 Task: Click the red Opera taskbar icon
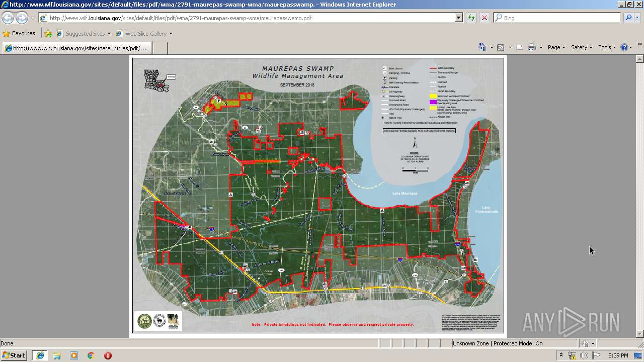pyautogui.click(x=108, y=355)
